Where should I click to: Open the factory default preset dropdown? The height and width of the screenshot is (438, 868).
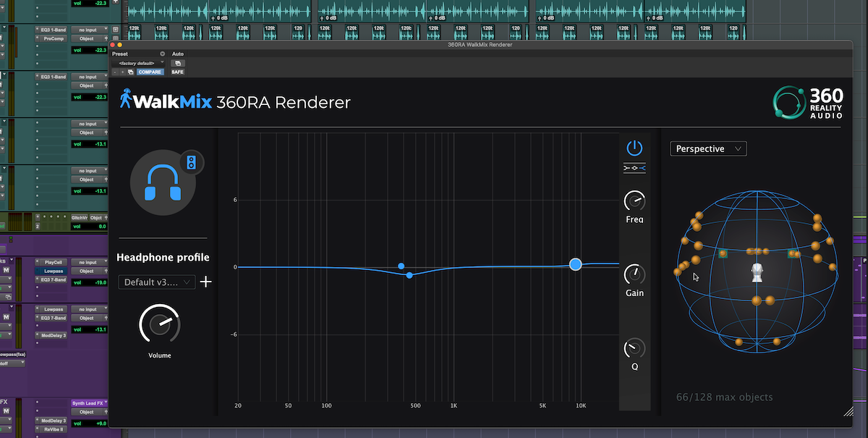(x=137, y=63)
